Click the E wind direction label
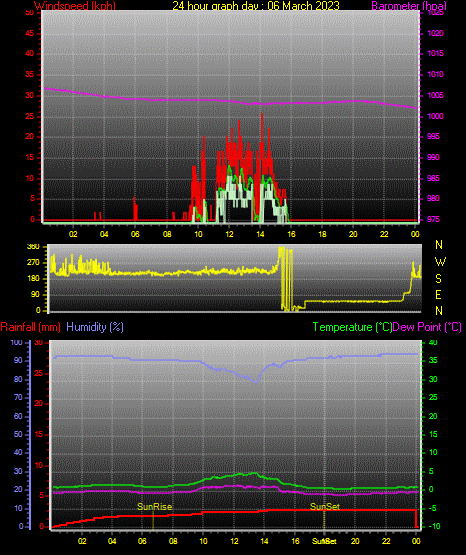 tap(438, 295)
